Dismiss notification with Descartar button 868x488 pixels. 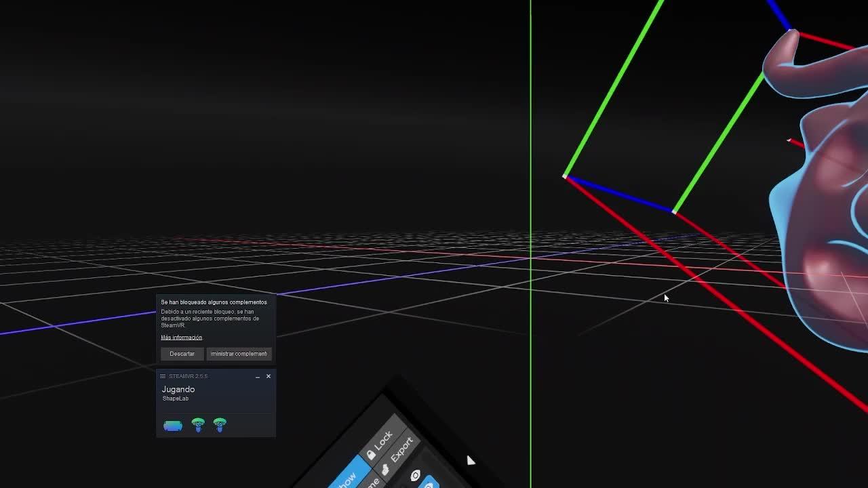pyautogui.click(x=182, y=354)
